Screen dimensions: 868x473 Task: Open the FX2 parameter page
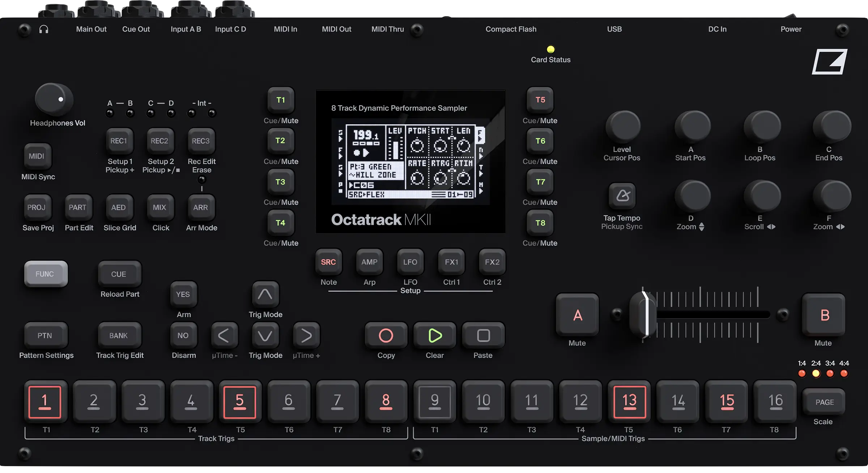(492, 262)
